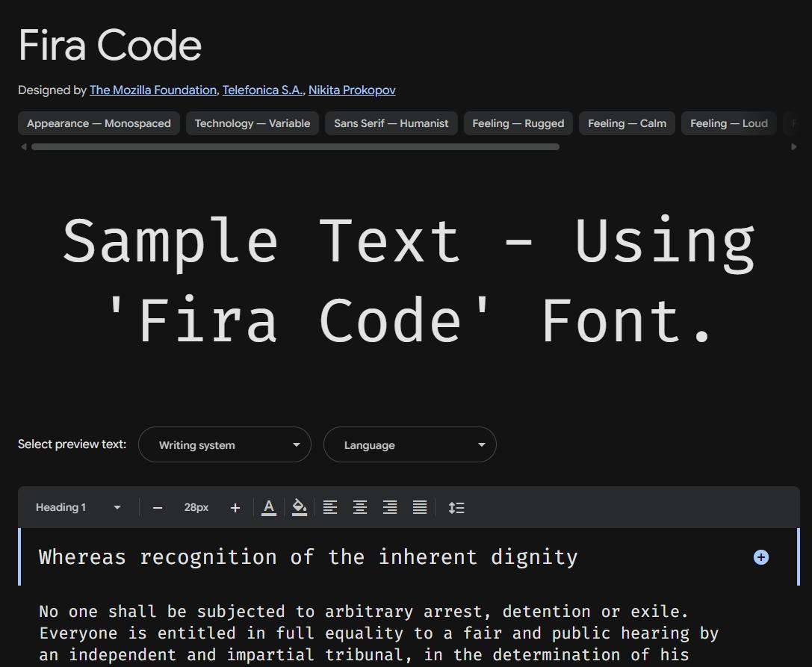Select the Feeling — Loud tag

pyautogui.click(x=728, y=123)
